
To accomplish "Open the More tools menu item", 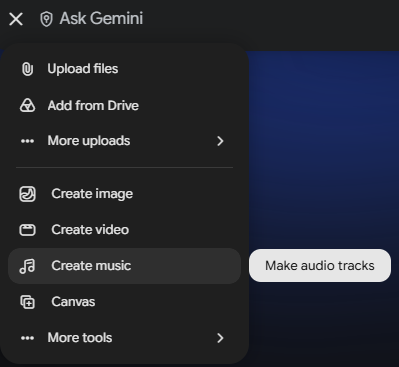I will click(124, 338).
